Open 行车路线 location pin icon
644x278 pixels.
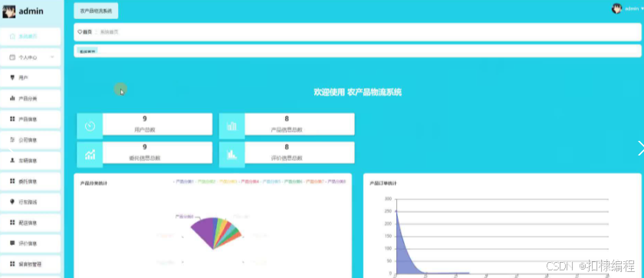click(x=12, y=201)
